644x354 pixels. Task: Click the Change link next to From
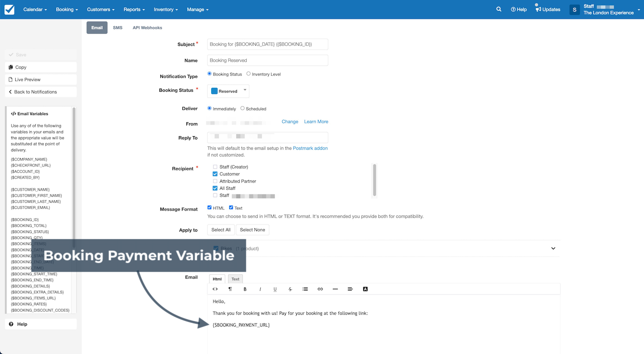pyautogui.click(x=290, y=121)
